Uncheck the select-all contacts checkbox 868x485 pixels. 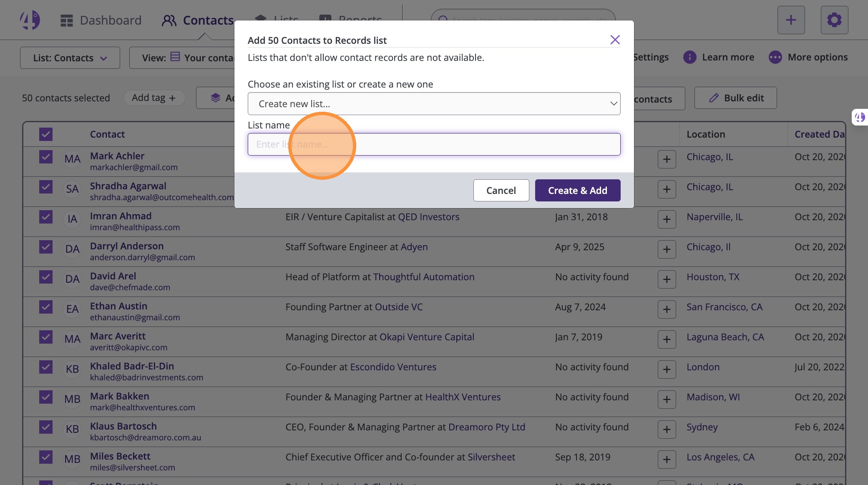pyautogui.click(x=46, y=134)
